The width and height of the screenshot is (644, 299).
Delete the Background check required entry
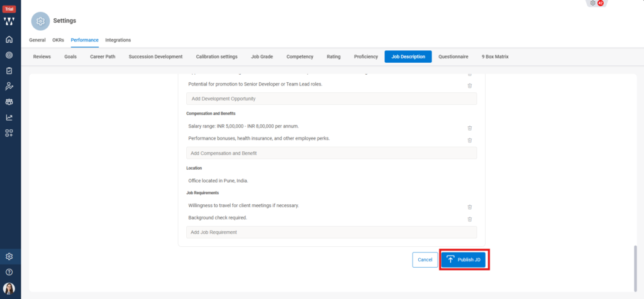pos(469,219)
